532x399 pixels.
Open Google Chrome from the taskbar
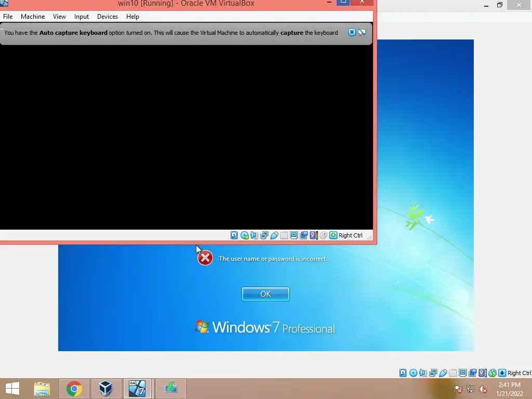click(x=74, y=389)
